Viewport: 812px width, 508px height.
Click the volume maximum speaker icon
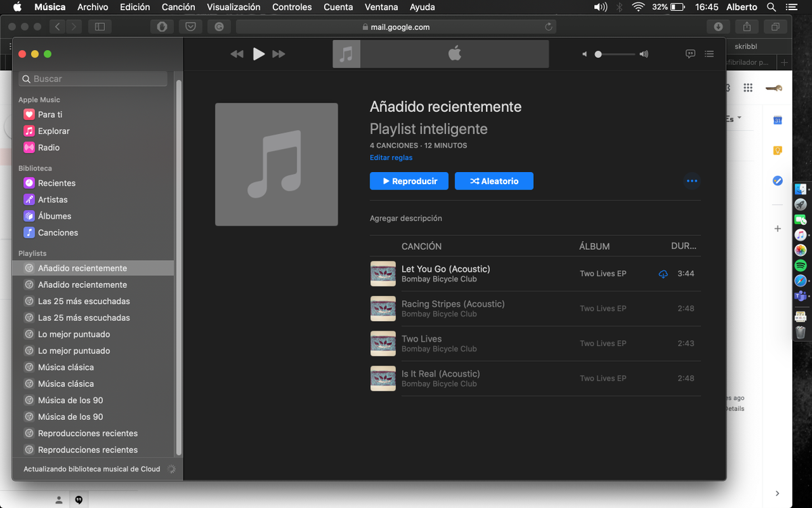(x=644, y=54)
